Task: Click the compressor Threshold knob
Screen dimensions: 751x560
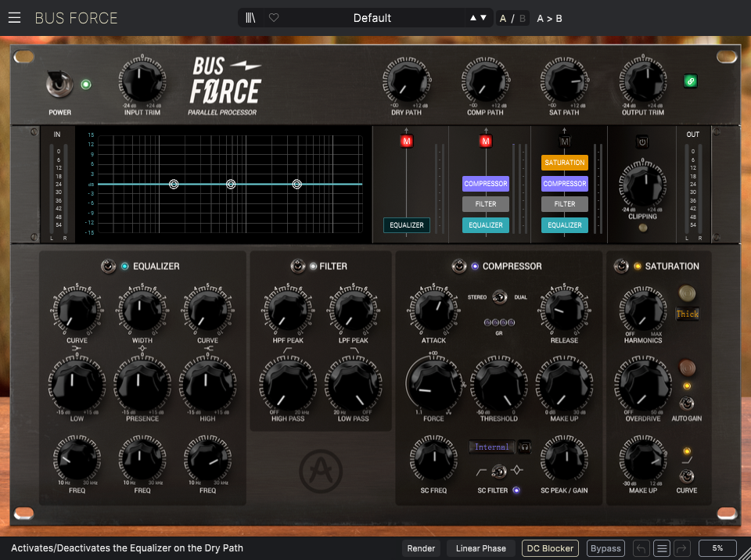Action: 498,385
